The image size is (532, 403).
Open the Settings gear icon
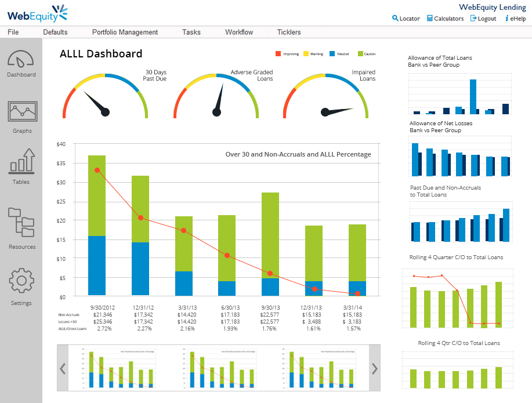click(x=22, y=281)
